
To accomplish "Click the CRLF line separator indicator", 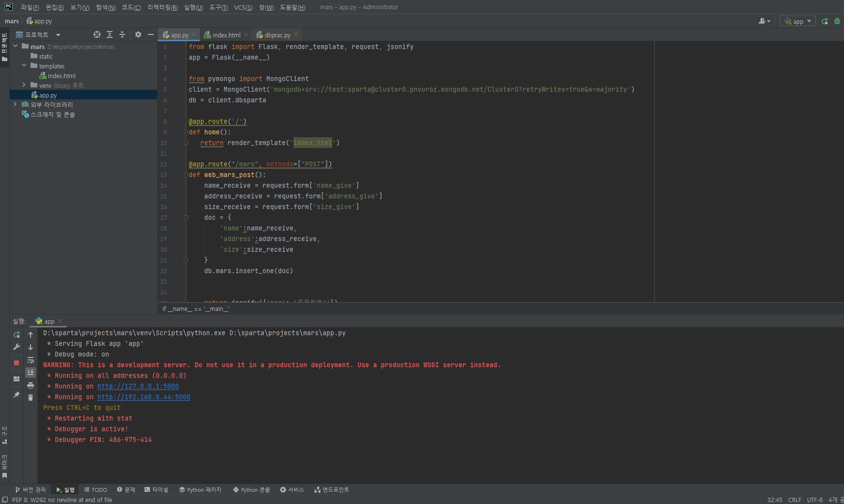I will click(795, 500).
